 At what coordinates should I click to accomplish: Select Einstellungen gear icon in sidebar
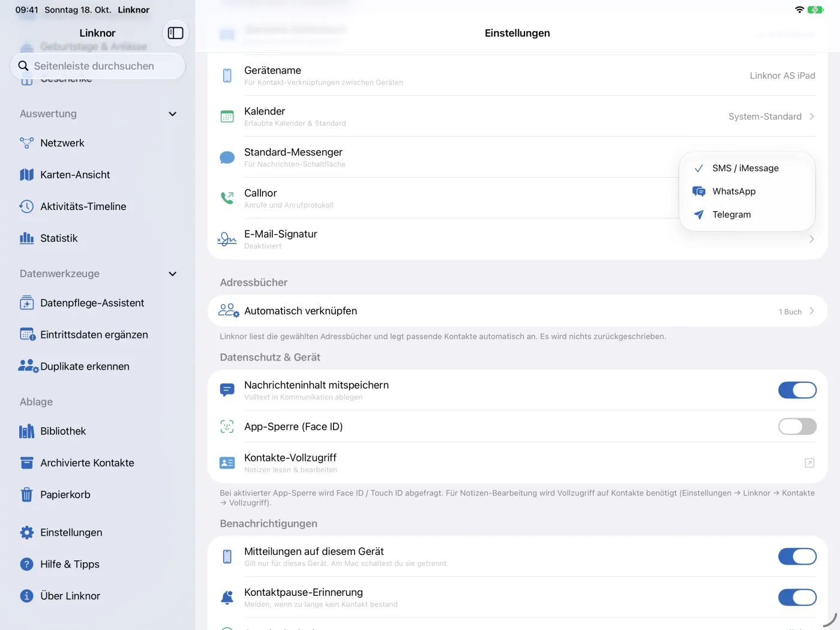27,532
